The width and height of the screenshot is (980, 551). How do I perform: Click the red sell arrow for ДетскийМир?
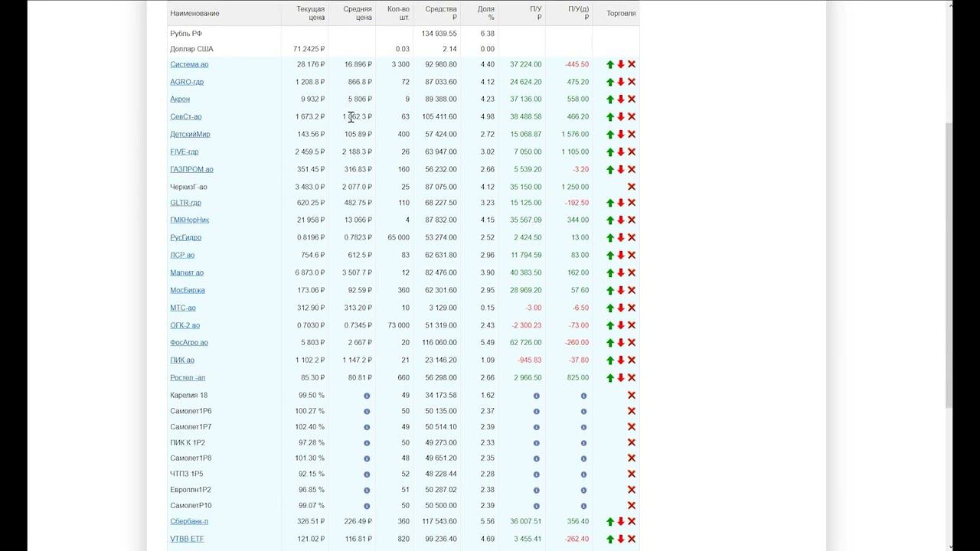point(621,135)
